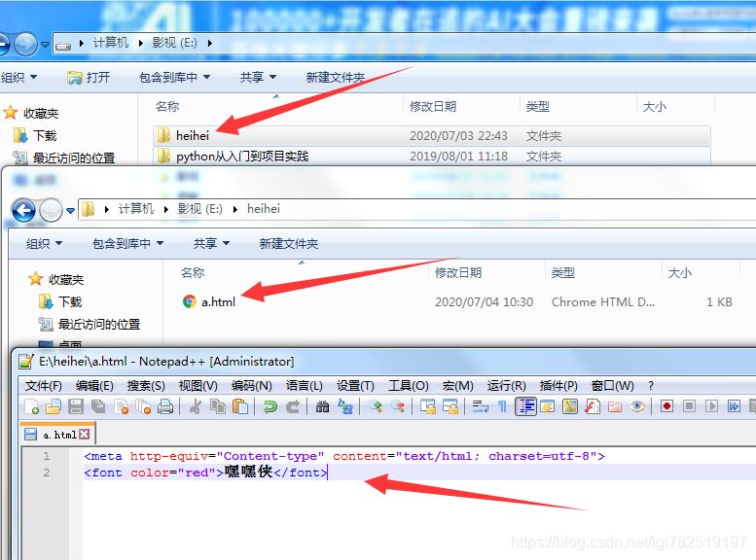
Task: Expand 组织 dropdown in the E: drive window
Action: coord(19,77)
